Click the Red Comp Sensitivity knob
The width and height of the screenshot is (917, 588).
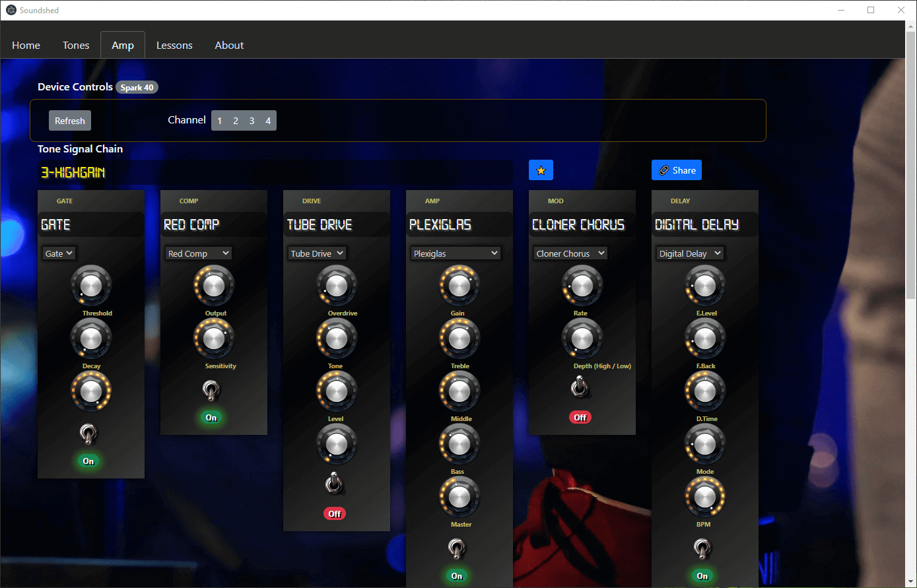click(214, 338)
